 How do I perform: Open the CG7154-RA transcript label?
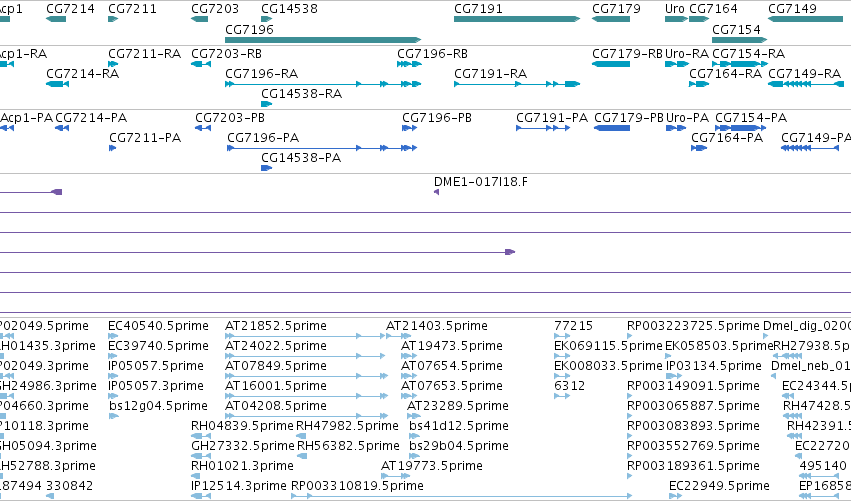point(748,54)
